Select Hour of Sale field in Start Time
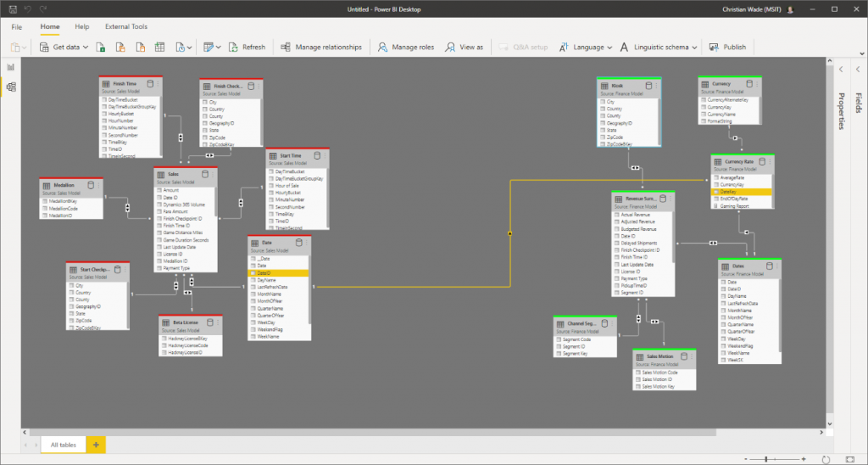This screenshot has height=465, width=868. (x=297, y=186)
